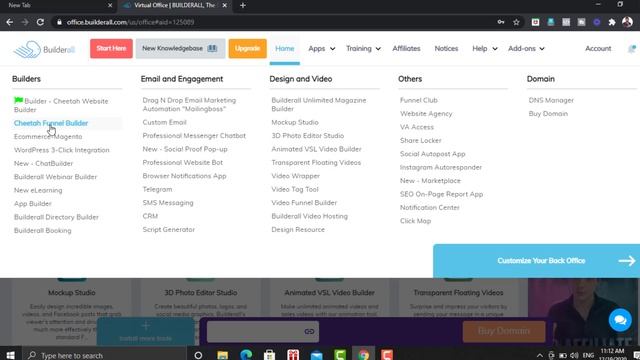Expand the Help dropdown menu
The image size is (640, 360).
pyautogui.click(x=484, y=48)
